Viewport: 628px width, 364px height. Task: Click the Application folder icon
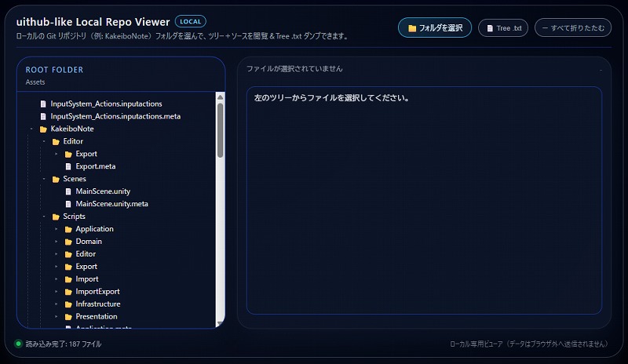(68, 229)
